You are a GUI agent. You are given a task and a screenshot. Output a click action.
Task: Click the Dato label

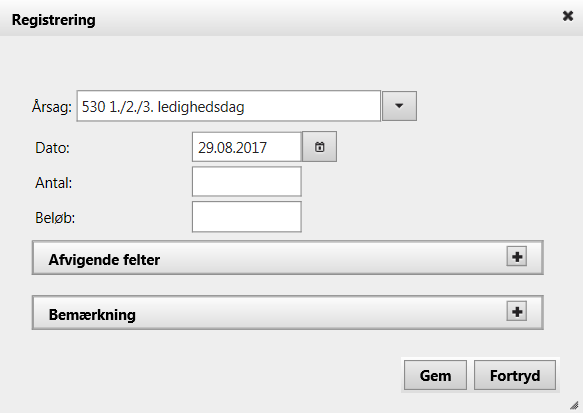pos(52,148)
